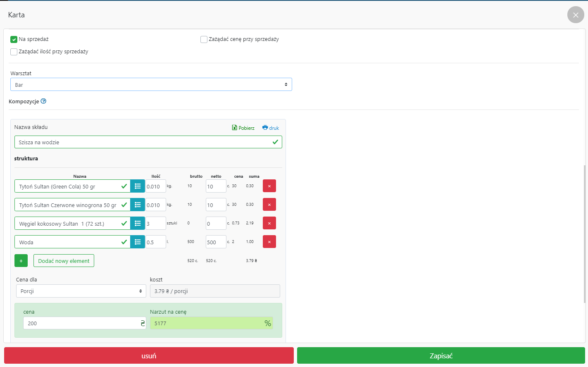This screenshot has width=588, height=367.
Task: Enable Zażądać ilość przy sprzedaży
Action: [x=14, y=52]
